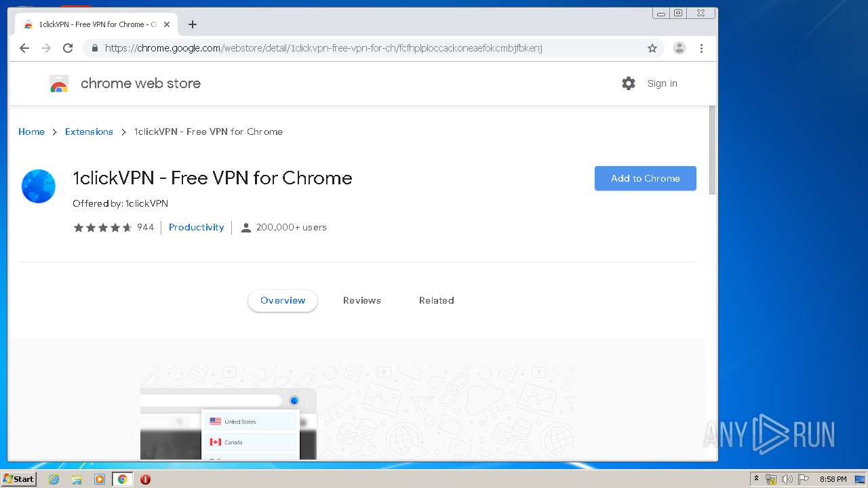The height and width of the screenshot is (488, 868).
Task: Go back using the browser back arrow
Action: click(x=24, y=48)
